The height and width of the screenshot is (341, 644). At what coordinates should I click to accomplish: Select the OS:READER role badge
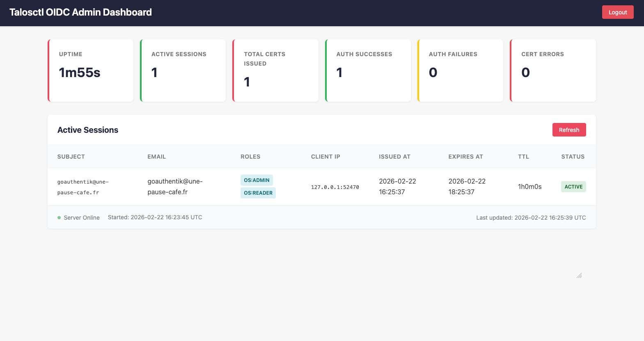click(258, 193)
